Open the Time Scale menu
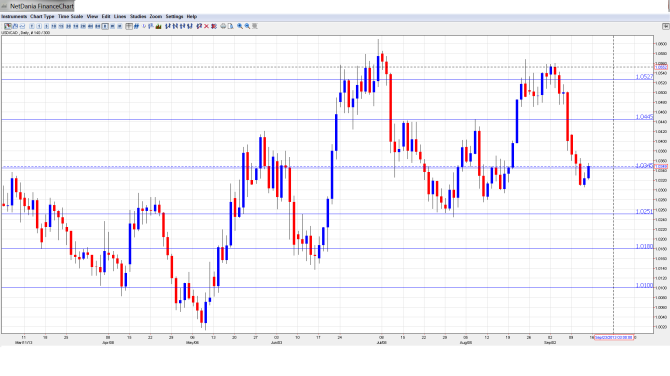Viewport: 670px width, 376px height. [x=71, y=16]
